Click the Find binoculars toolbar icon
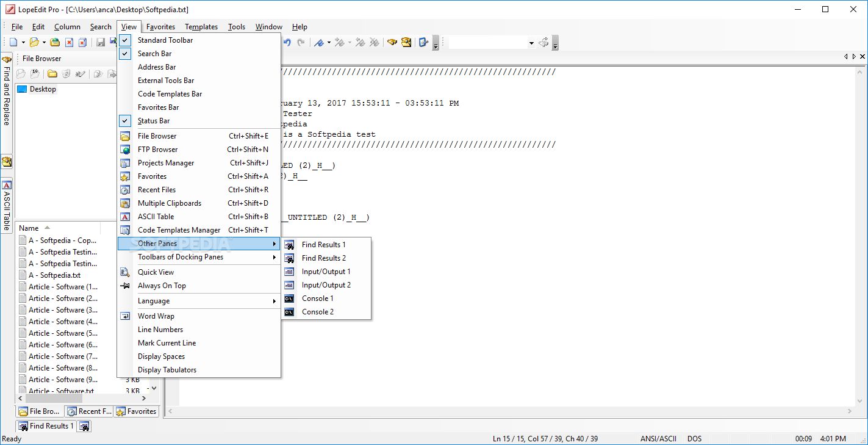 coord(392,42)
